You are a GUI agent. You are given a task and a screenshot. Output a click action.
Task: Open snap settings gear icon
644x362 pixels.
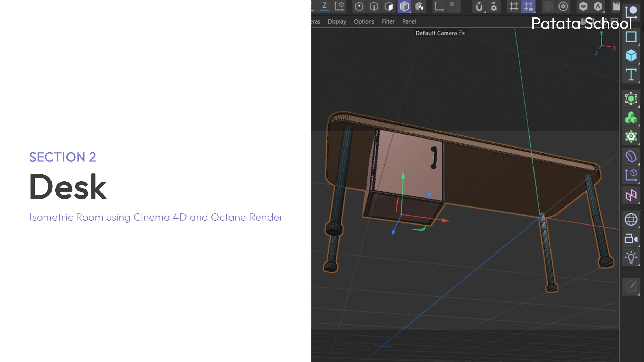[x=494, y=6]
